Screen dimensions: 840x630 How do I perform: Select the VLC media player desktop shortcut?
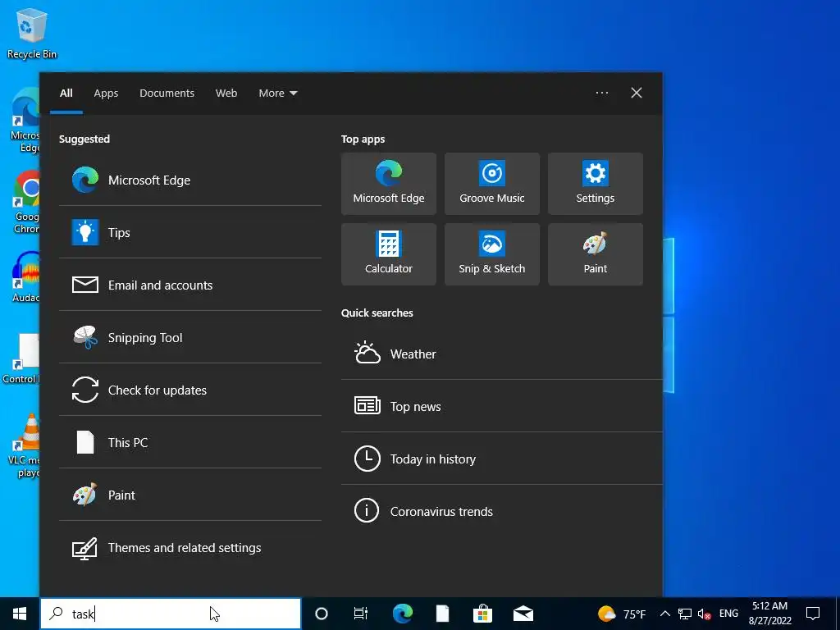(x=24, y=445)
